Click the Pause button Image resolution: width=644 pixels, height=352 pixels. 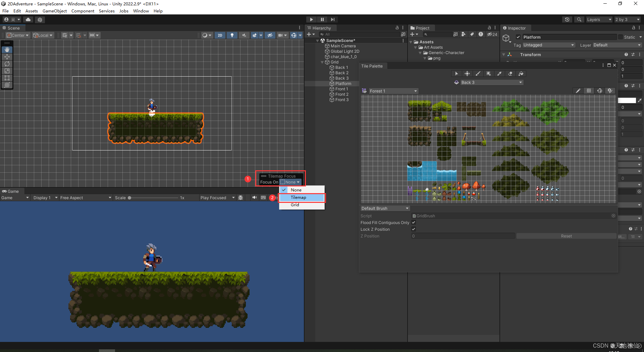(322, 19)
